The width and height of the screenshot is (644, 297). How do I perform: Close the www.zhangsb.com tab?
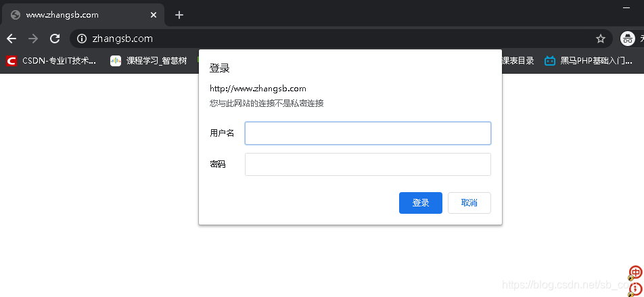[153, 15]
